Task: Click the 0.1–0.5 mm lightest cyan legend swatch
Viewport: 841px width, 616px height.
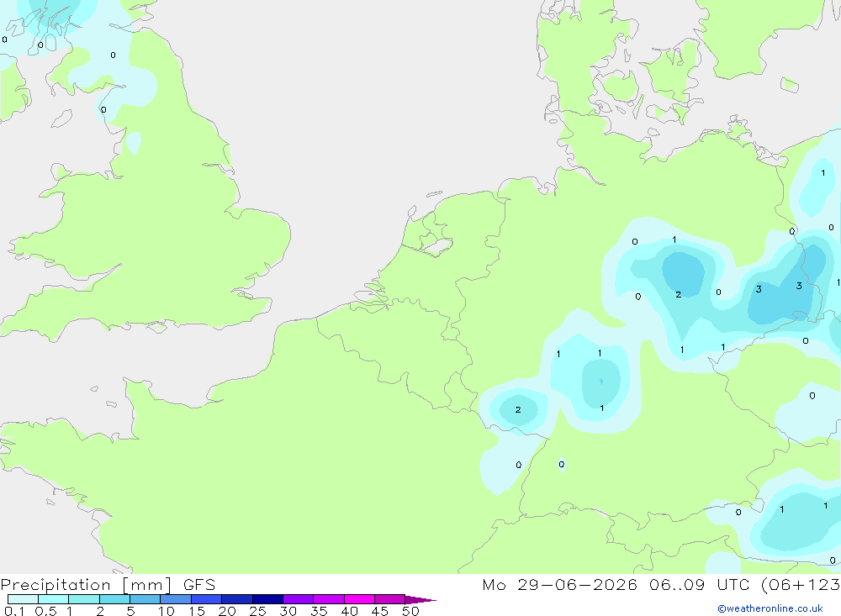Action: tap(23, 599)
